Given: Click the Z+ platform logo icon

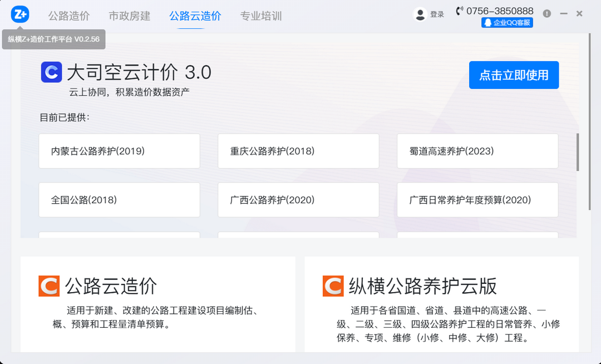Looking at the screenshot, I should (x=19, y=14).
